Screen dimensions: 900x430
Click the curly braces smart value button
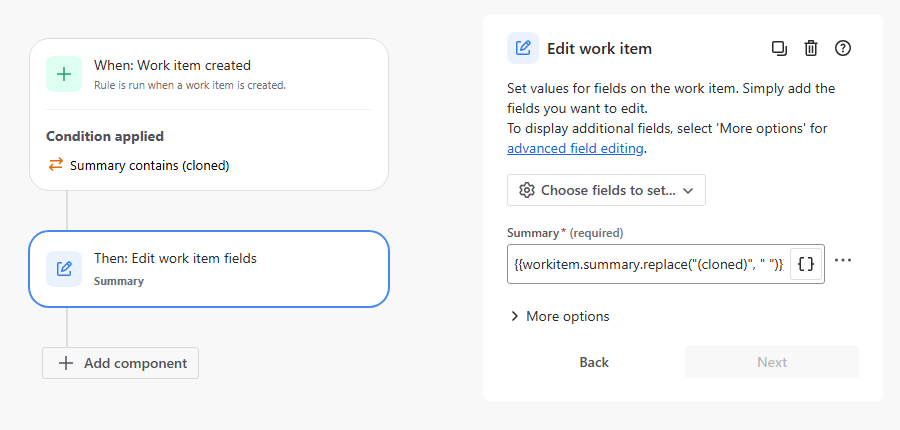click(808, 264)
